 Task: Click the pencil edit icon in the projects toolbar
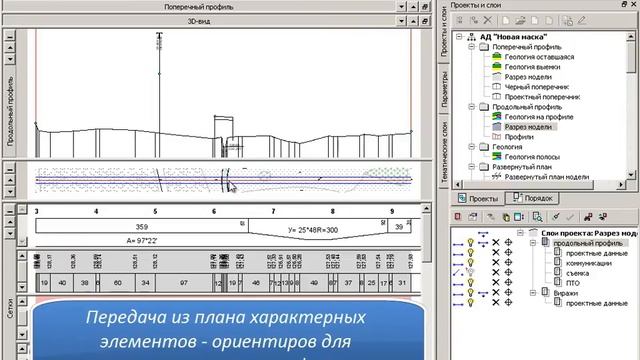pos(582,20)
